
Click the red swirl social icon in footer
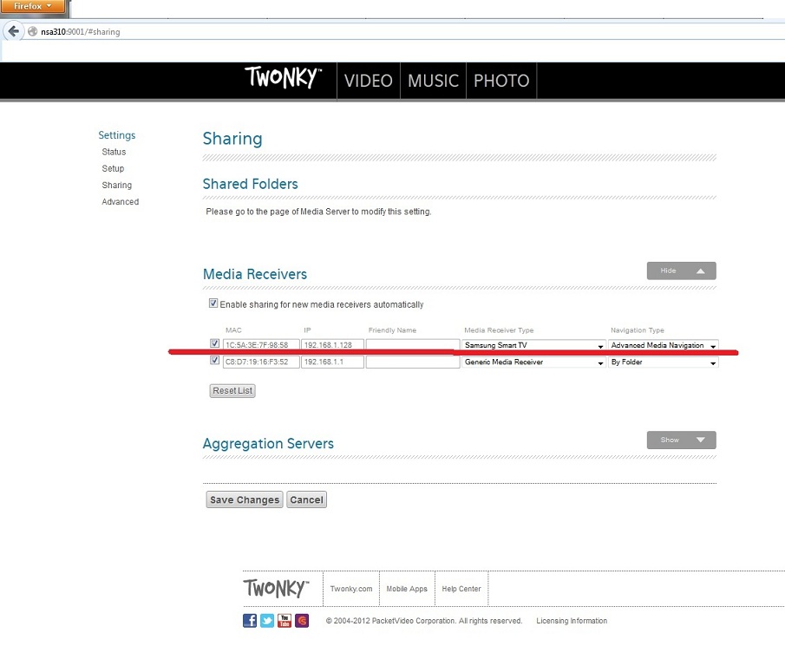point(302,621)
